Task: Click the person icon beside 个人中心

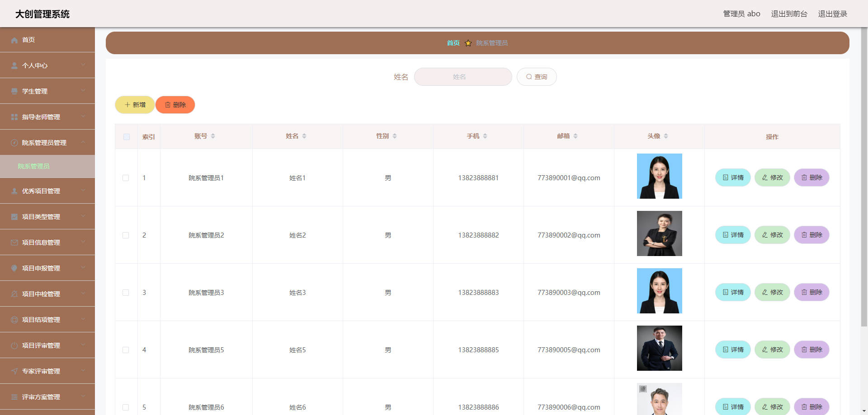Action: [14, 66]
